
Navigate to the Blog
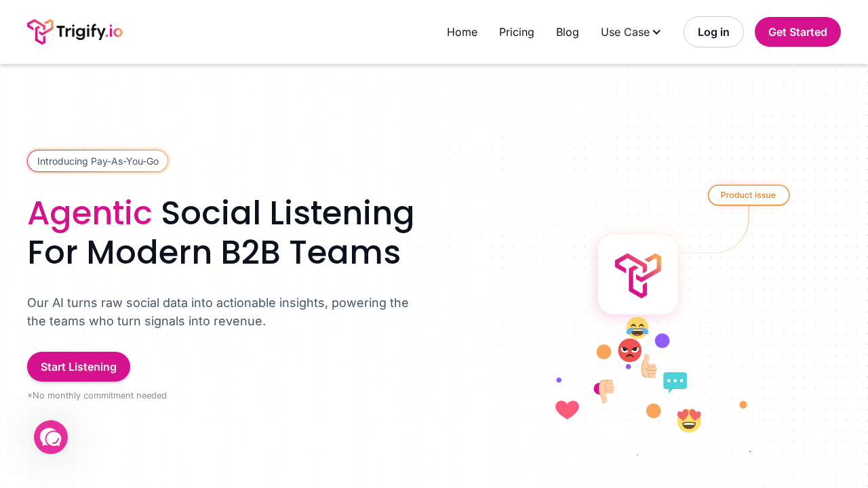tap(568, 32)
